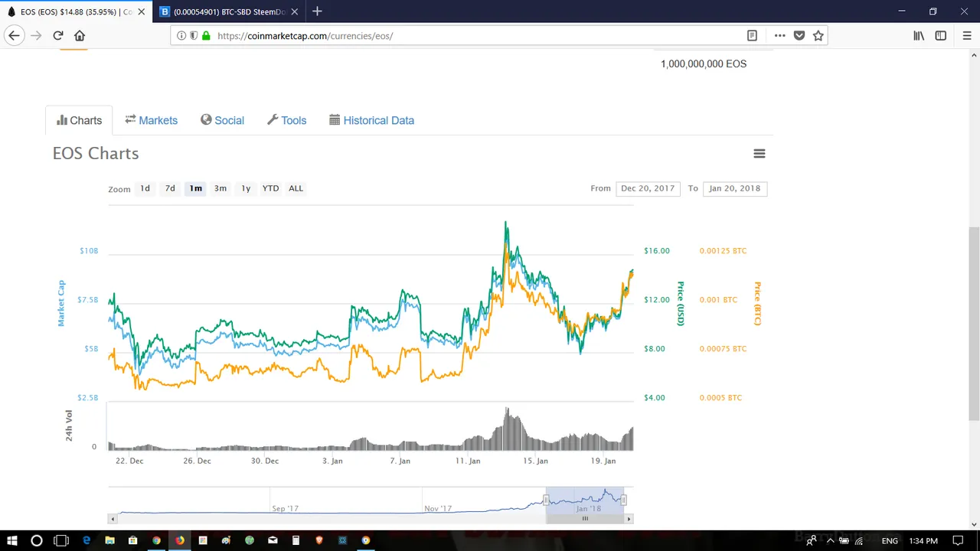Open the Firefox hamburger menu
Viewport: 980px width, 551px height.
click(966, 35)
